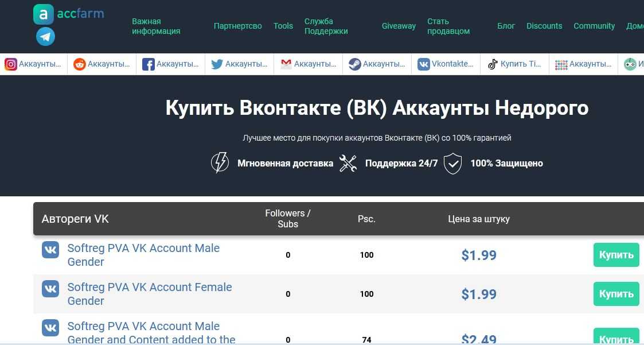The image size is (644, 345).
Task: Click the 74 pieces value
Action: [x=367, y=340]
